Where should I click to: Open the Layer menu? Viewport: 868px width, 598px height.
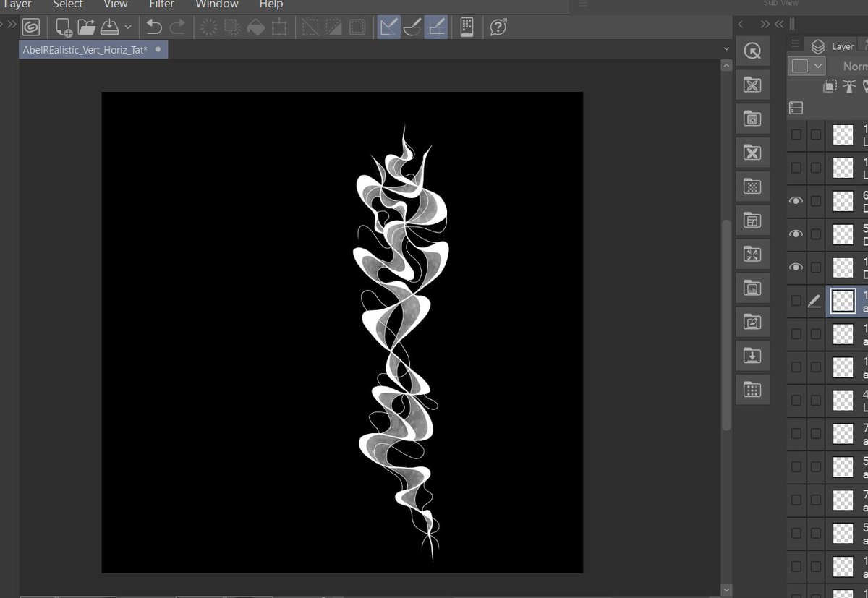(17, 4)
